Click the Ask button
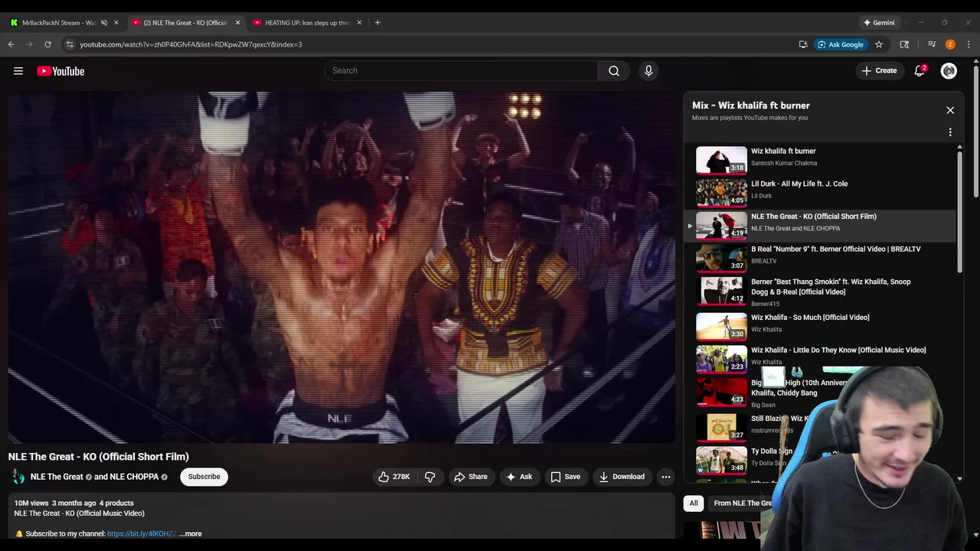This screenshot has width=980, height=551. (x=518, y=477)
